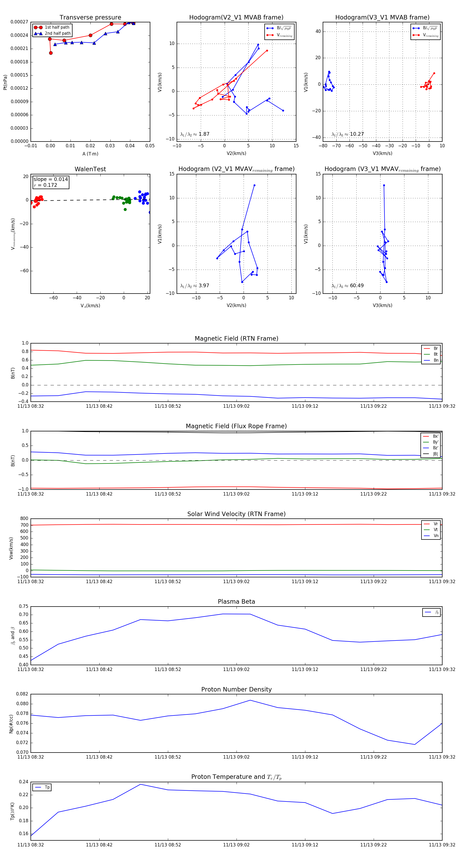Click the green line sample beside Vt legend
The image size is (473, 868).
[x=426, y=530]
